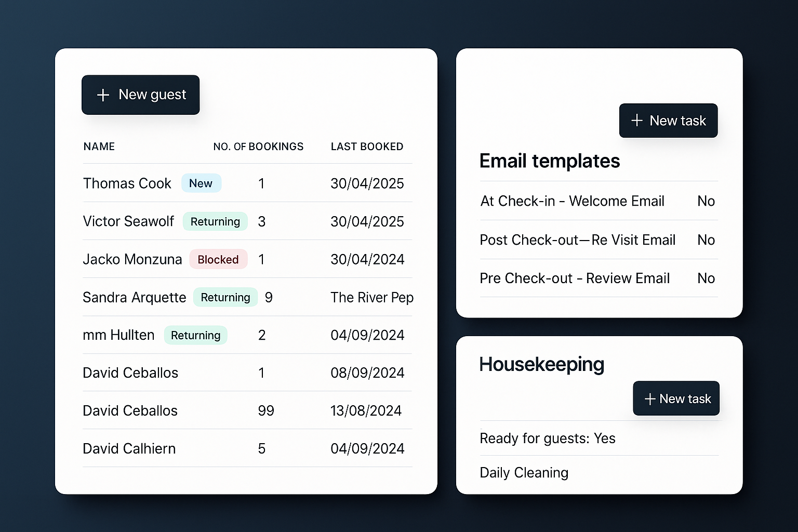
Task: Click No value for Review Email
Action: 706,278
